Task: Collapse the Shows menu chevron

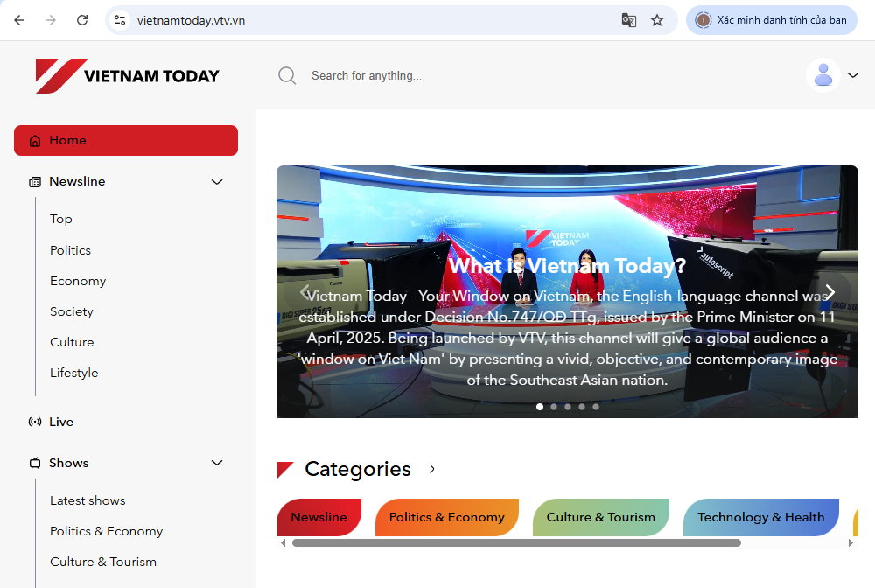Action: click(x=217, y=463)
